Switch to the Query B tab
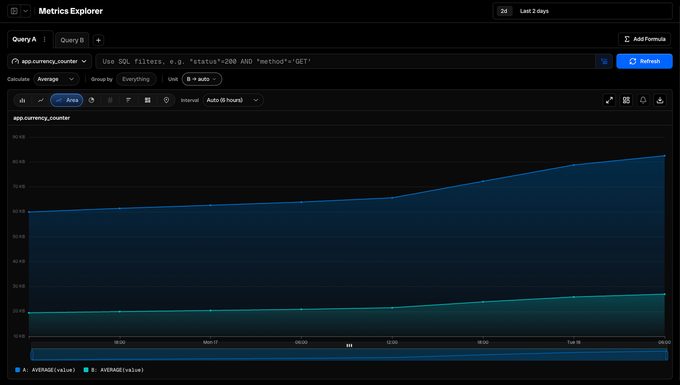 click(72, 40)
